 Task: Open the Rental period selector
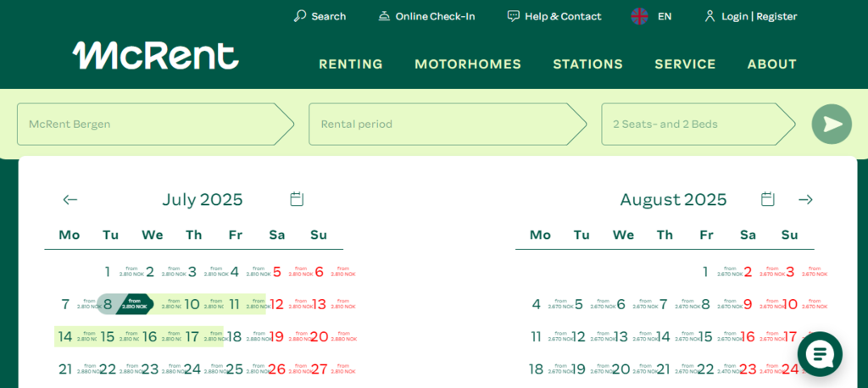[447, 125]
